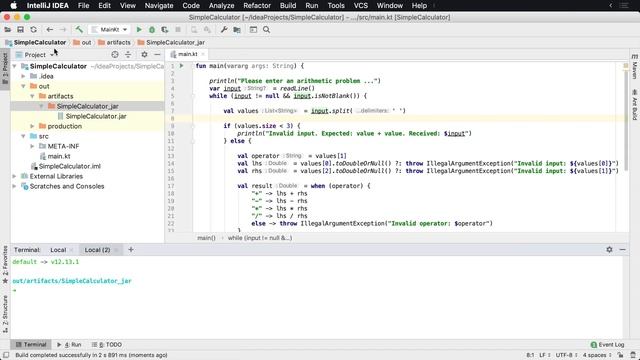Expand the production folder
The height and width of the screenshot is (360, 640).
pyautogui.click(x=32, y=126)
